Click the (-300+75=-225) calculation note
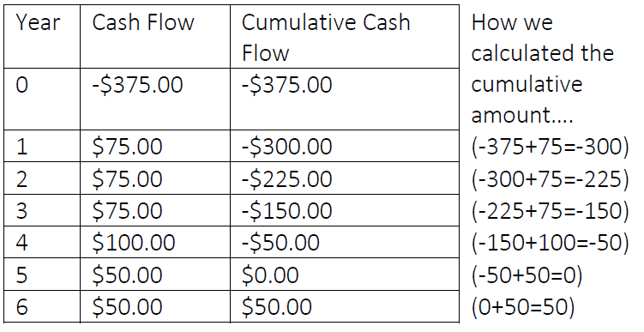 tap(550, 179)
